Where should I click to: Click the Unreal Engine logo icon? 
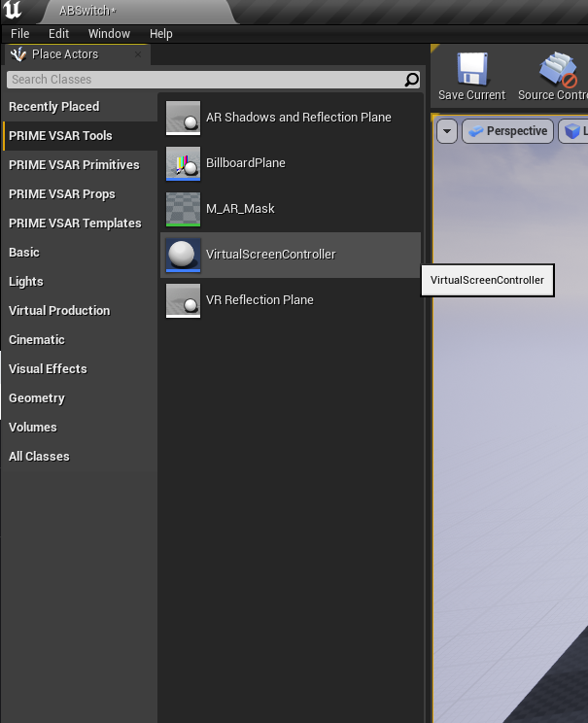coord(12,10)
